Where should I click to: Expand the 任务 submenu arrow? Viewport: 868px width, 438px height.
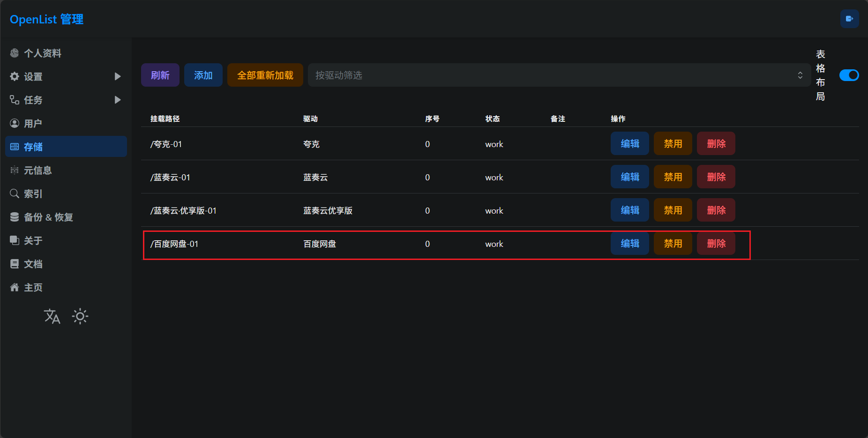click(118, 100)
